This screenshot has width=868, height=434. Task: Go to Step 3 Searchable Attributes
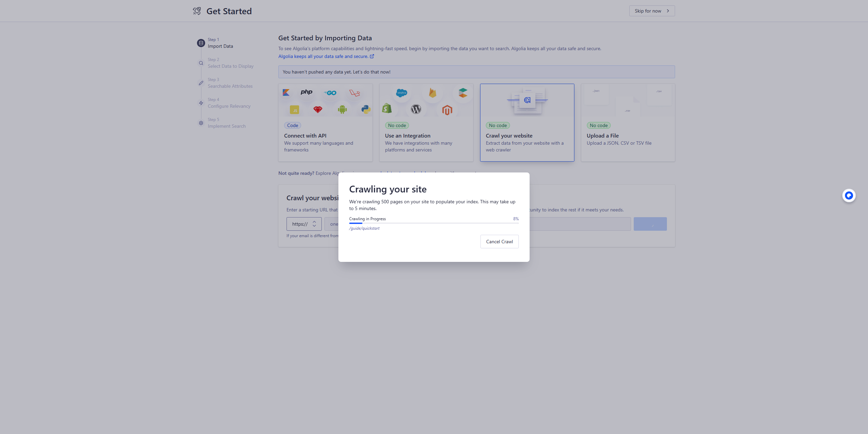click(230, 83)
